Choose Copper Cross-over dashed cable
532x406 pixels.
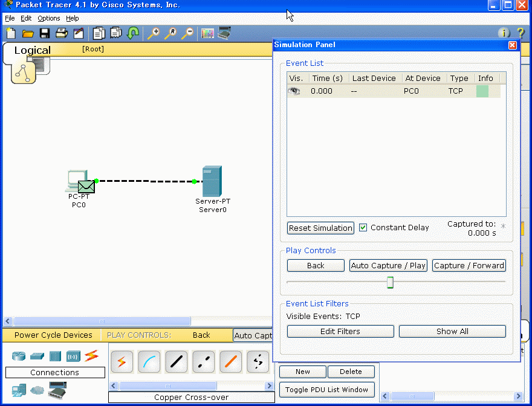click(x=204, y=361)
